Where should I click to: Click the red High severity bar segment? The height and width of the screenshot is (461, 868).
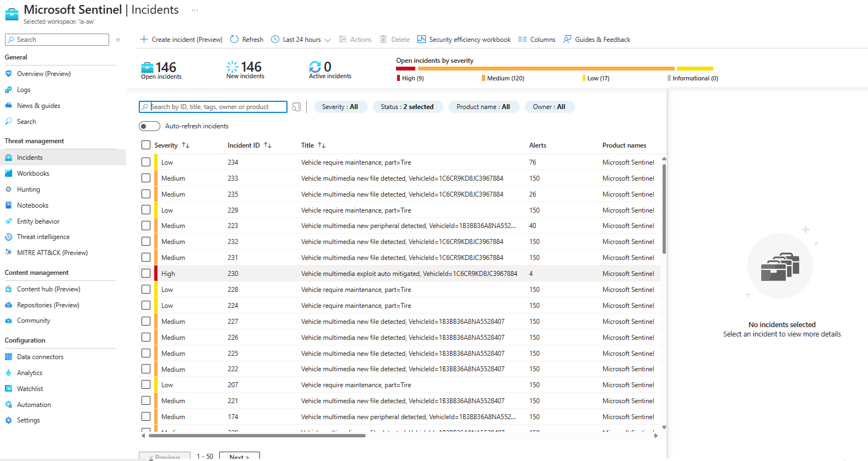(x=405, y=69)
